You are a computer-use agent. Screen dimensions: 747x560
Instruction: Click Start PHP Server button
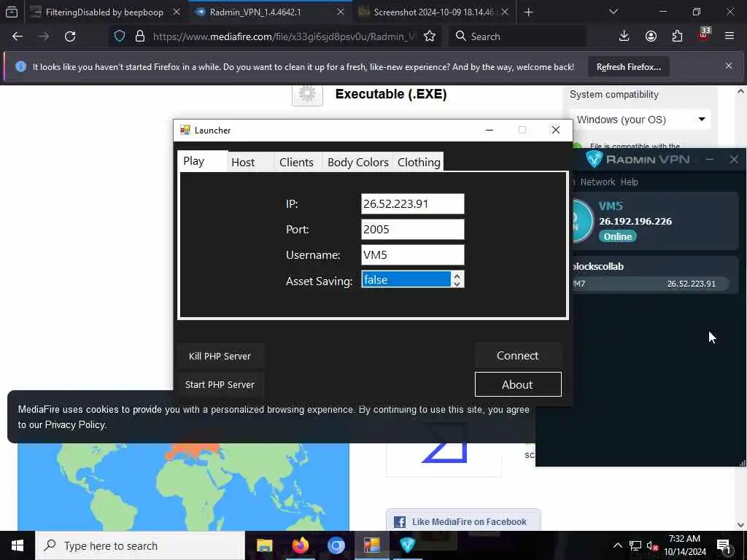tap(220, 384)
